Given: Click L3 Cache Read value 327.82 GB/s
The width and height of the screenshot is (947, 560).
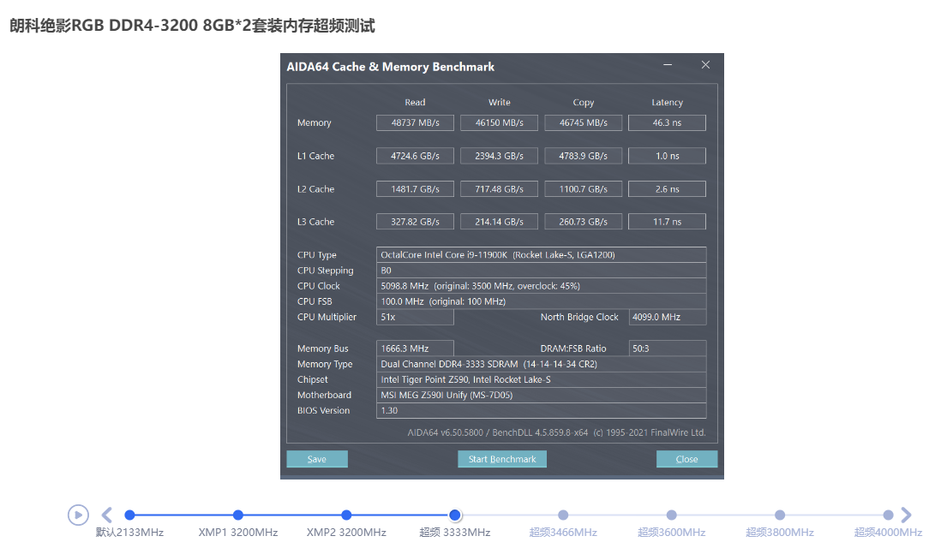Looking at the screenshot, I should coord(415,222).
